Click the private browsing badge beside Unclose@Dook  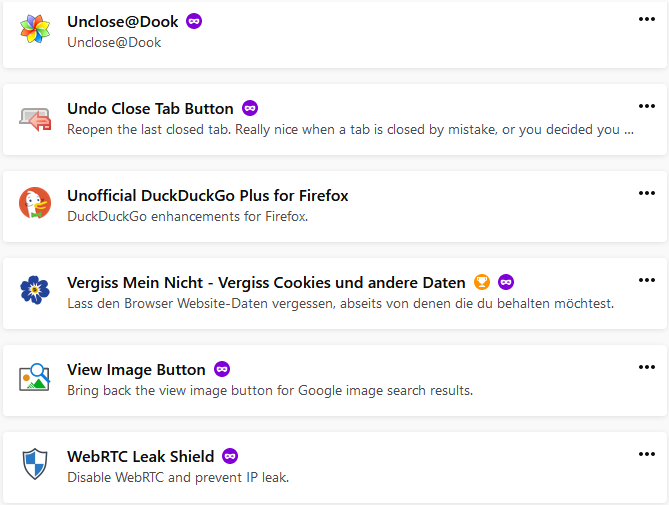coord(194,21)
